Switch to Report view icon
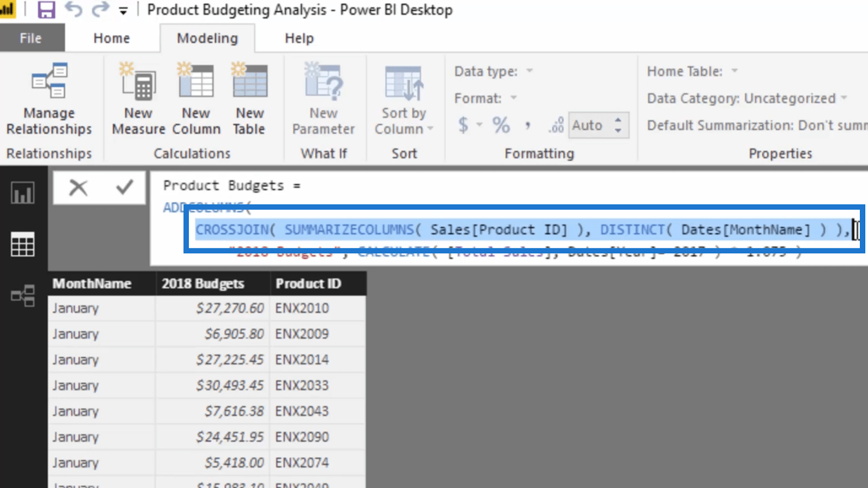The height and width of the screenshot is (488, 868). [23, 193]
